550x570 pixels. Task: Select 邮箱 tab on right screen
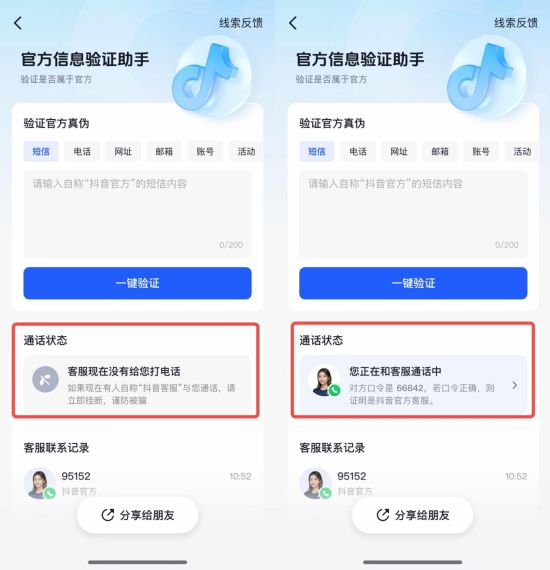(x=440, y=151)
